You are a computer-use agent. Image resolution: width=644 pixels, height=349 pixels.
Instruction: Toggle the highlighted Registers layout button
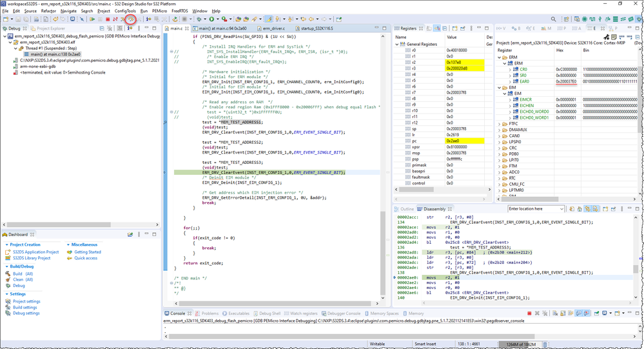click(x=437, y=28)
